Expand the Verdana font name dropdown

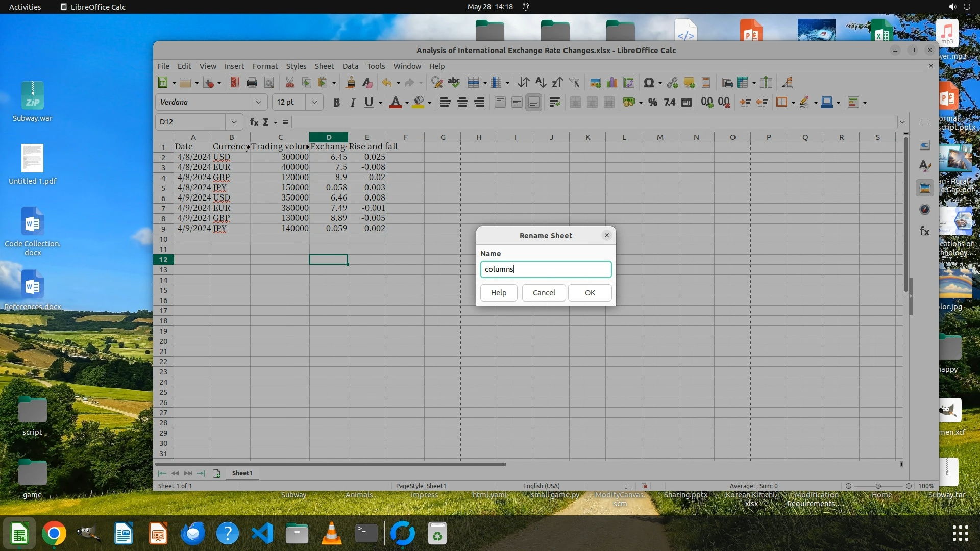[258, 103]
